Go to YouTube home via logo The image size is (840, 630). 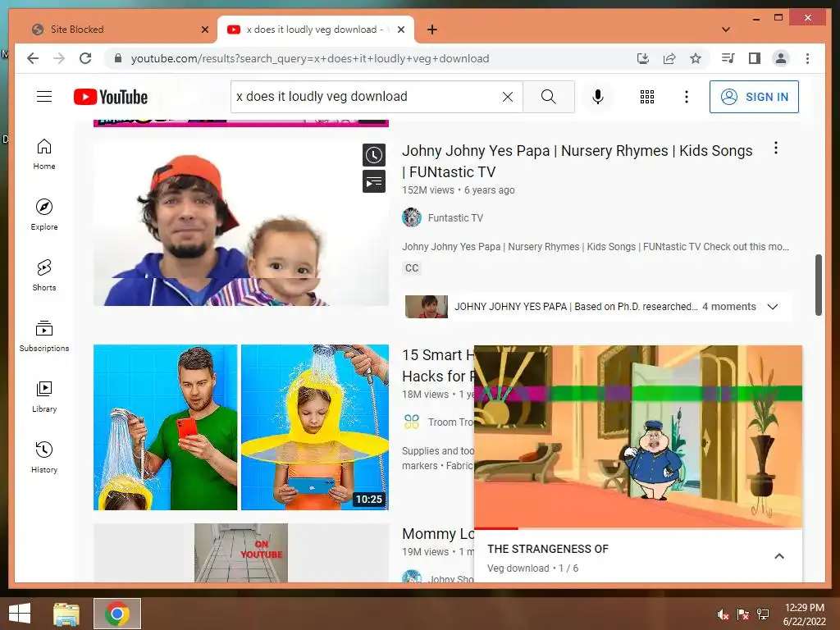tap(111, 97)
